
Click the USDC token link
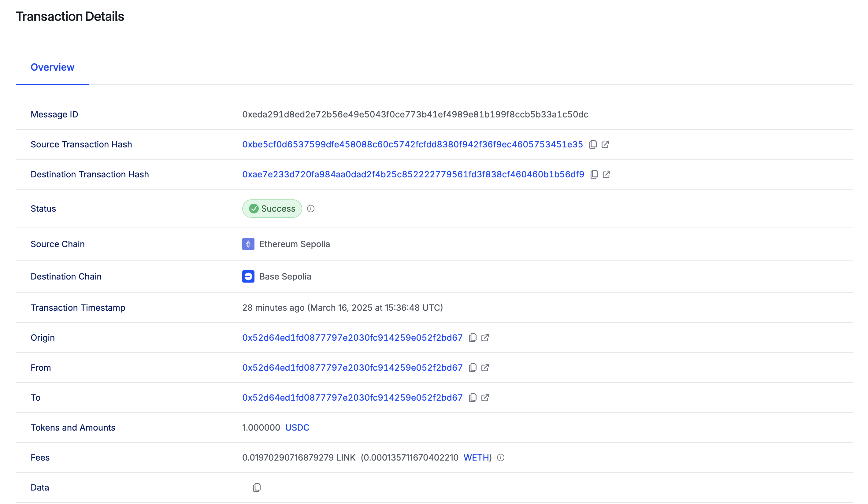[x=297, y=428]
